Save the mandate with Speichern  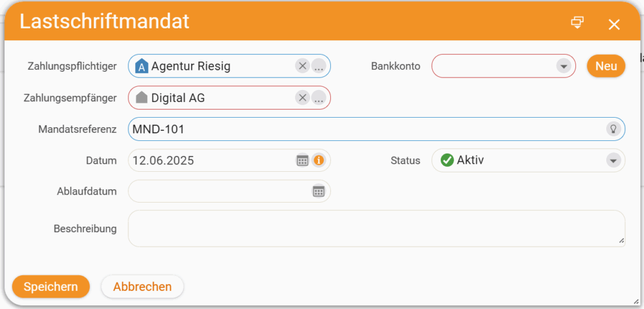[x=51, y=286]
